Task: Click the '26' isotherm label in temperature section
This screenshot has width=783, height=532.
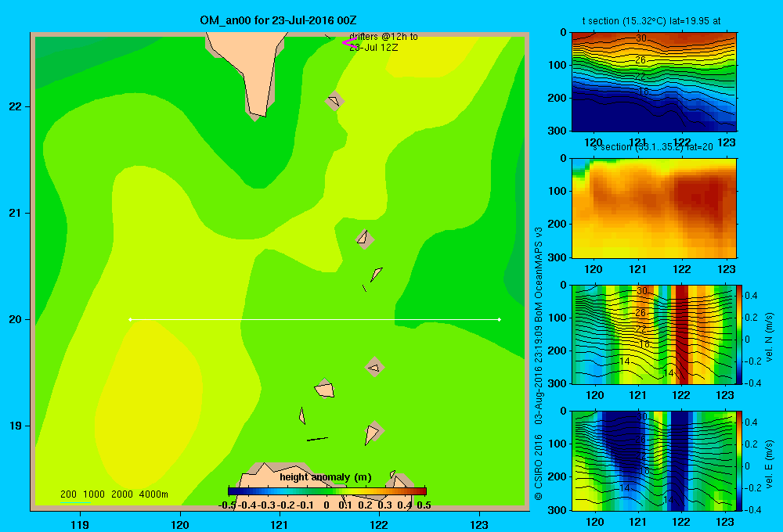Action: pos(640,60)
